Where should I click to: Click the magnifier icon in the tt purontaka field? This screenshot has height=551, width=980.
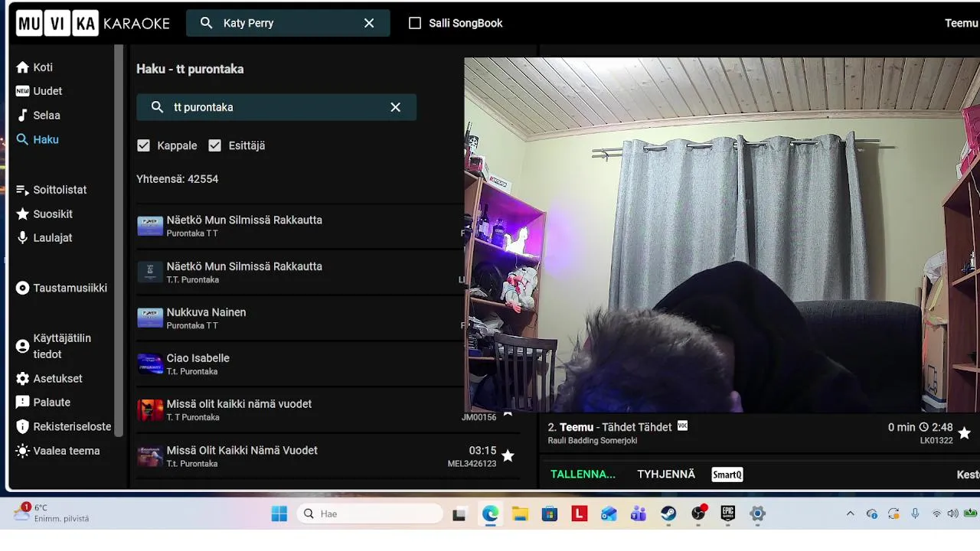(x=157, y=107)
